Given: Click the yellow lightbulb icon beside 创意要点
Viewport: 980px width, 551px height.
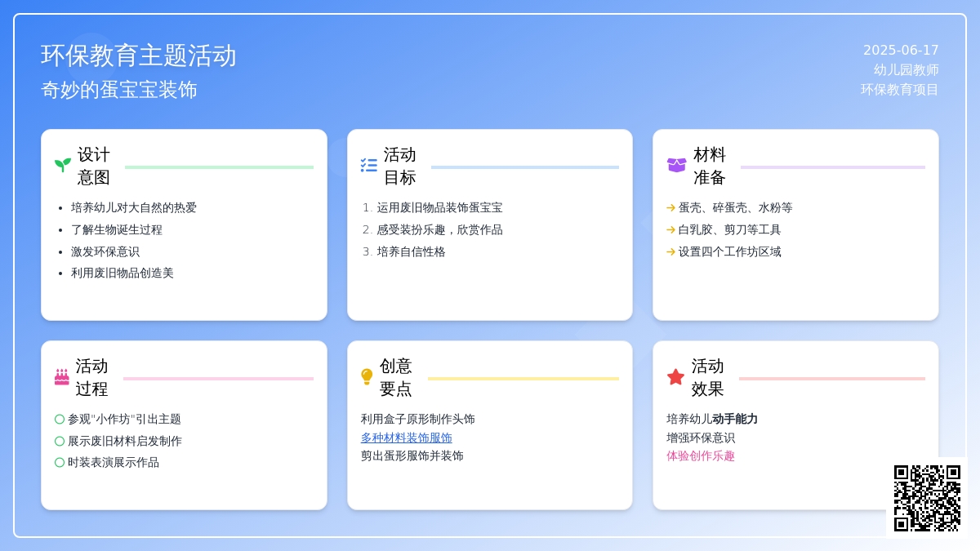Looking at the screenshot, I should 367,376.
